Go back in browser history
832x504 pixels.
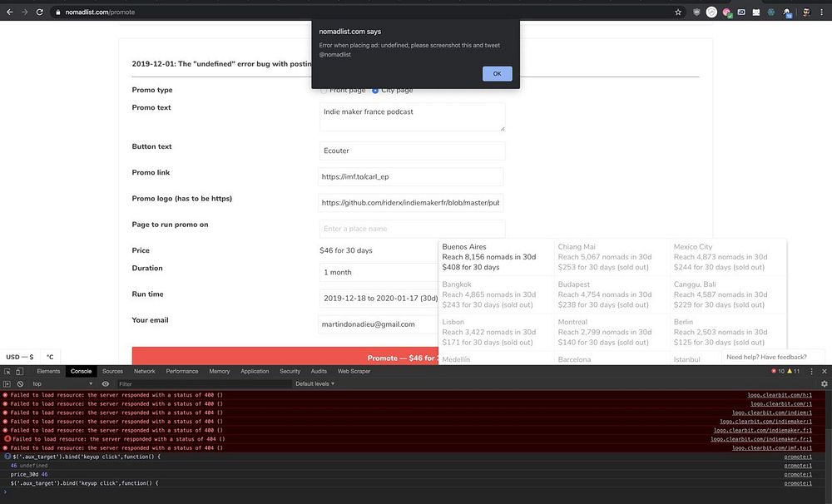click(x=9, y=12)
